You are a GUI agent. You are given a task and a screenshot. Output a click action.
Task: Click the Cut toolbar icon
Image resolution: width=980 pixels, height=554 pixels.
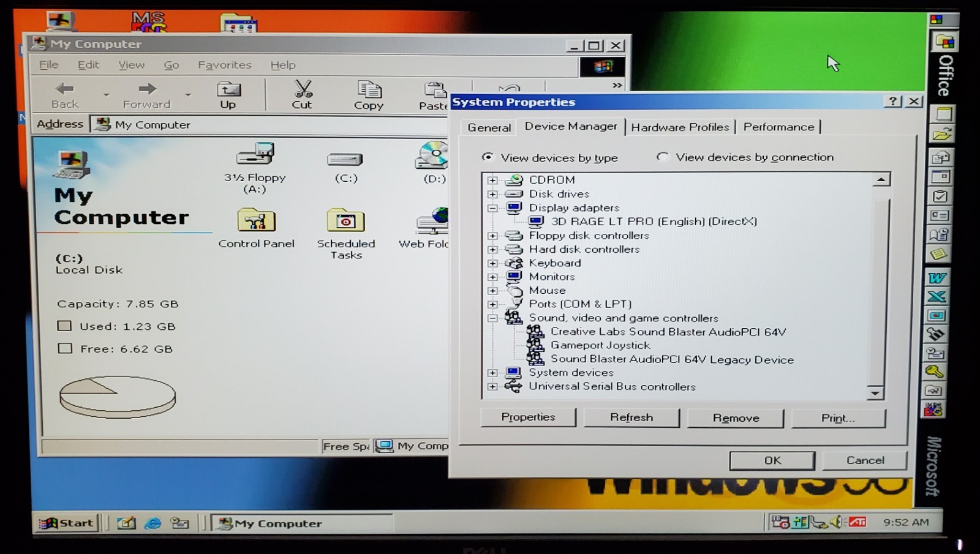302,95
